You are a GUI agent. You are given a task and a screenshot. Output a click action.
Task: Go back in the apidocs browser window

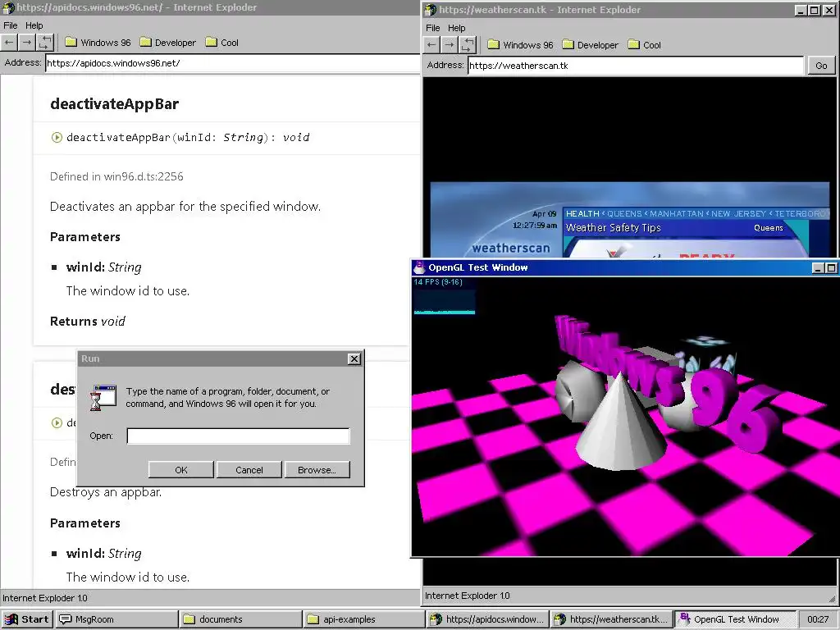pyautogui.click(x=9, y=43)
